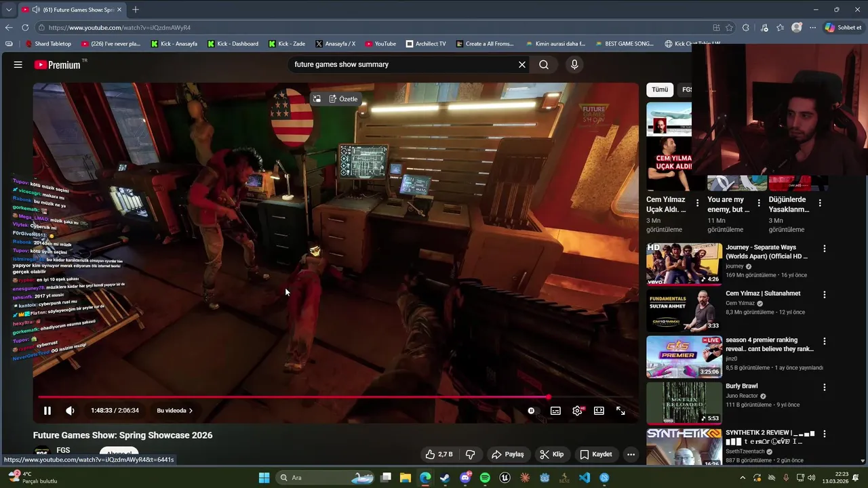Expand Bu videoda chapters list
The height and width of the screenshot is (488, 868).
[x=175, y=411]
